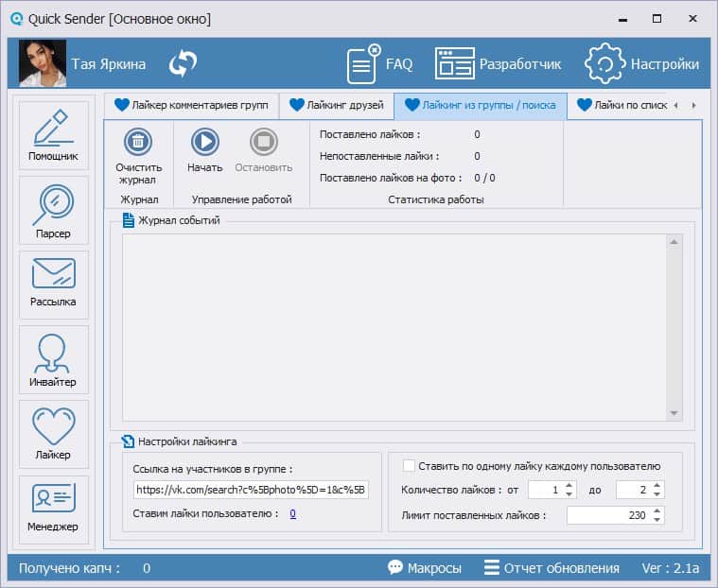Open the Помощник sidebar tool
718x588 pixels.
pos(54,135)
